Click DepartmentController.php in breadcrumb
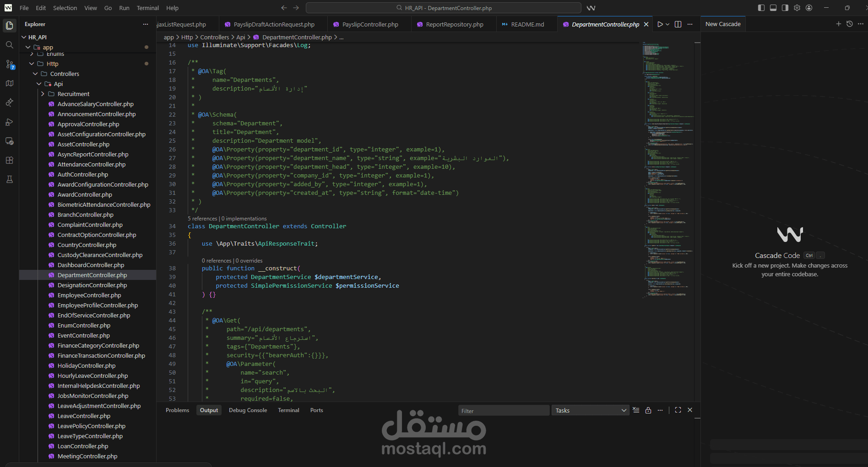Image resolution: width=868 pixels, height=467 pixels. (297, 37)
